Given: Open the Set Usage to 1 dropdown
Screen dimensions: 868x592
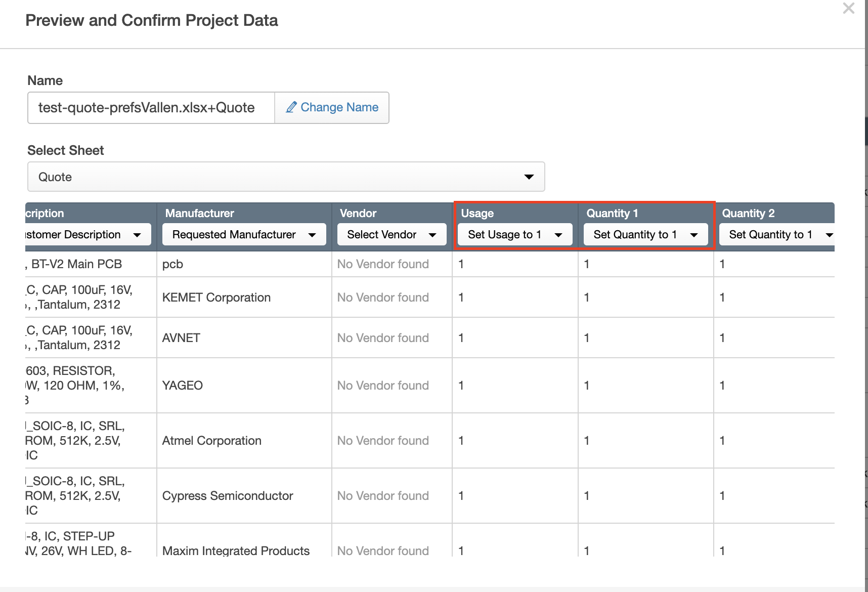Looking at the screenshot, I should [x=514, y=235].
